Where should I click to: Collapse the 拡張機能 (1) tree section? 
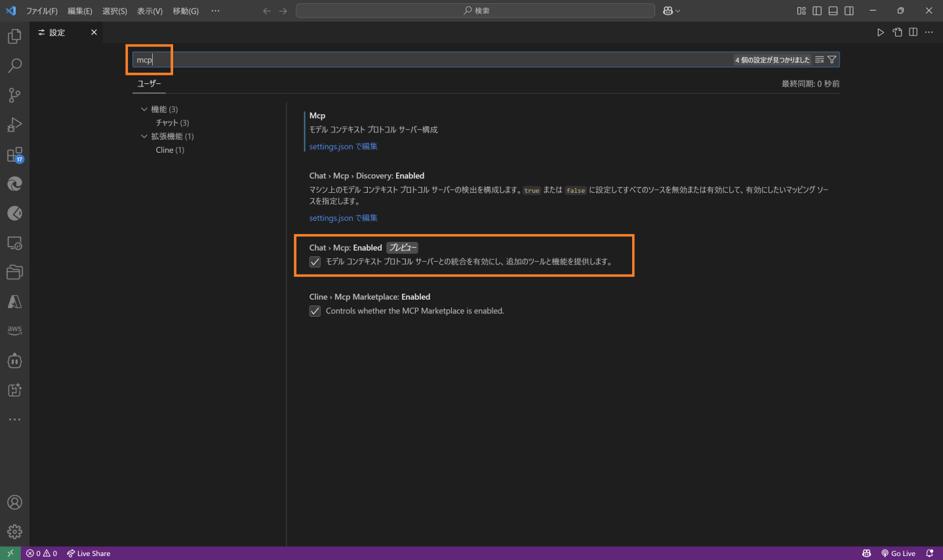tap(144, 136)
